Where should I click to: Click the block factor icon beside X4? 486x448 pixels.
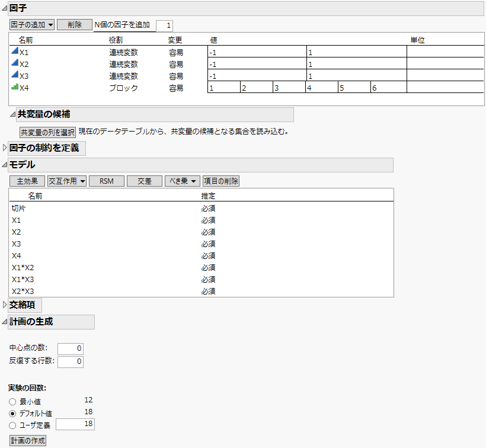pyautogui.click(x=14, y=87)
